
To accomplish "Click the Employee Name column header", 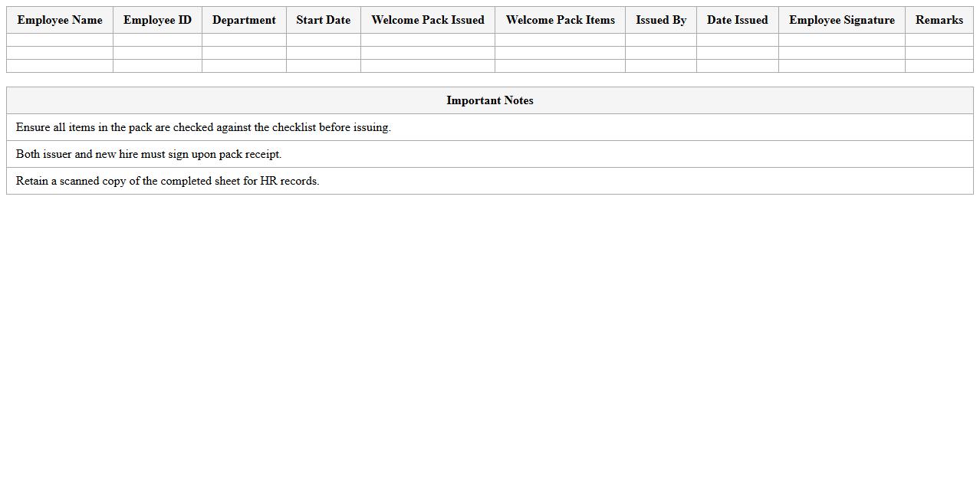I will coord(59,20).
